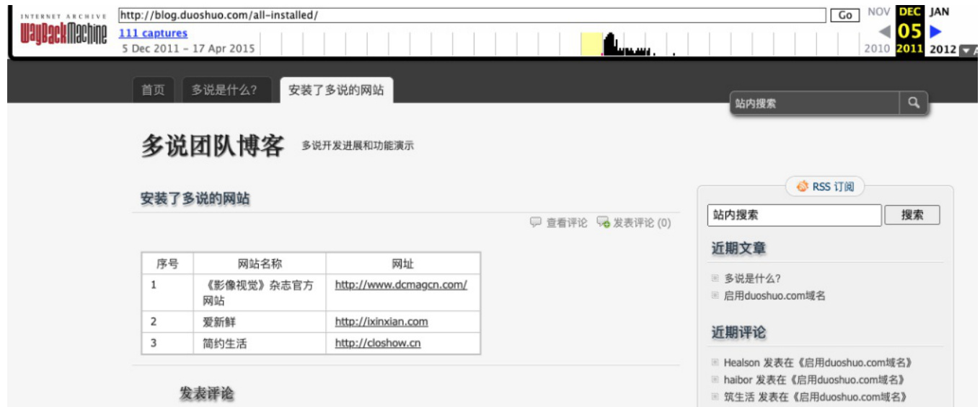Click the 安装了多说的网站 post heading
The height and width of the screenshot is (407, 980).
click(195, 198)
